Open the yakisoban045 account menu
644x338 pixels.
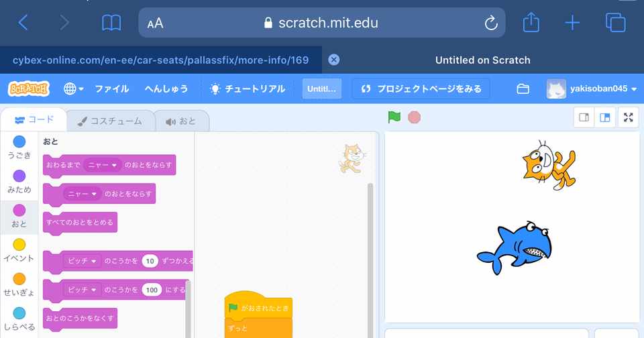[x=592, y=89]
